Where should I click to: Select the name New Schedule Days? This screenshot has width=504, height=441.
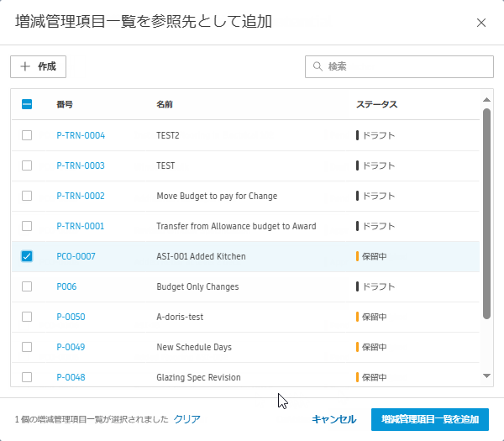click(x=194, y=347)
